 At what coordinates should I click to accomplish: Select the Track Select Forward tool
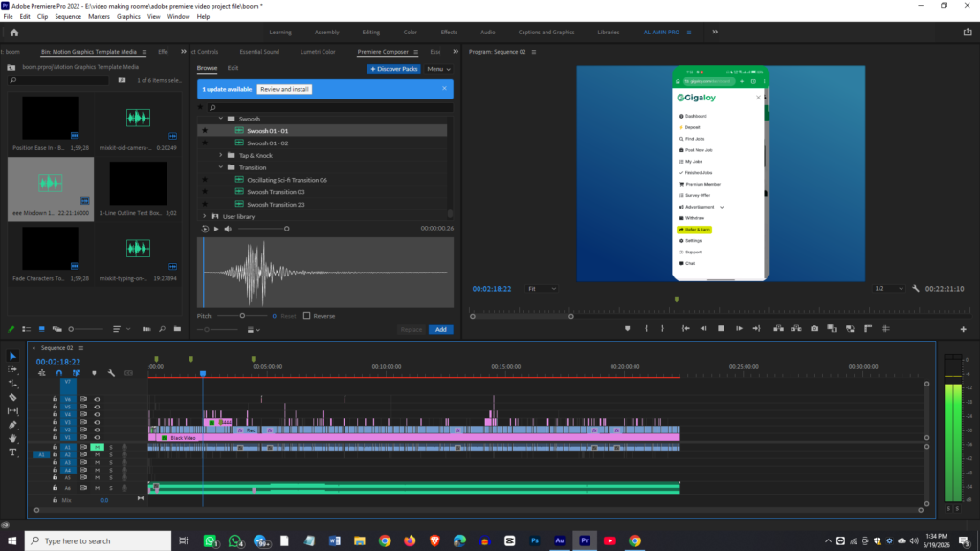12,370
